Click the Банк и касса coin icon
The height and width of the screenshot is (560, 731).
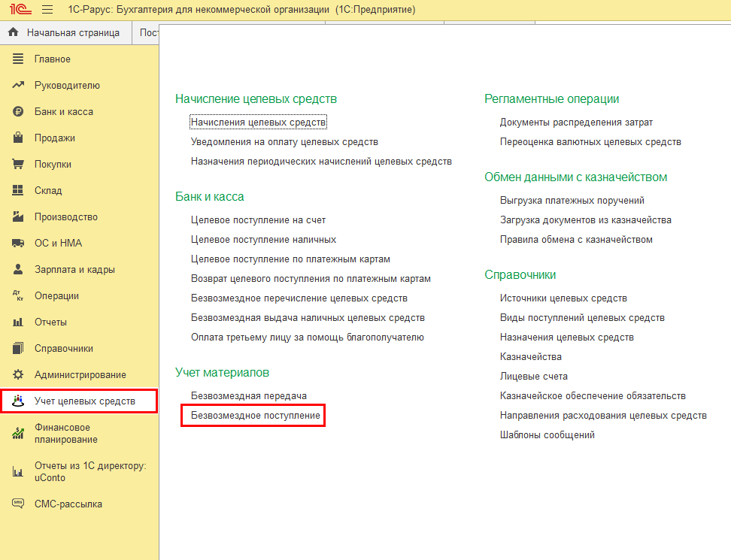point(19,112)
